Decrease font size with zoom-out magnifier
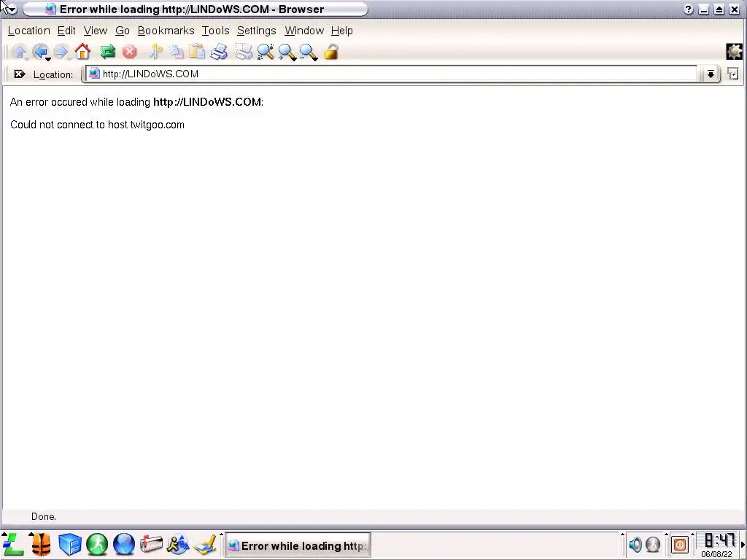 tap(308, 52)
